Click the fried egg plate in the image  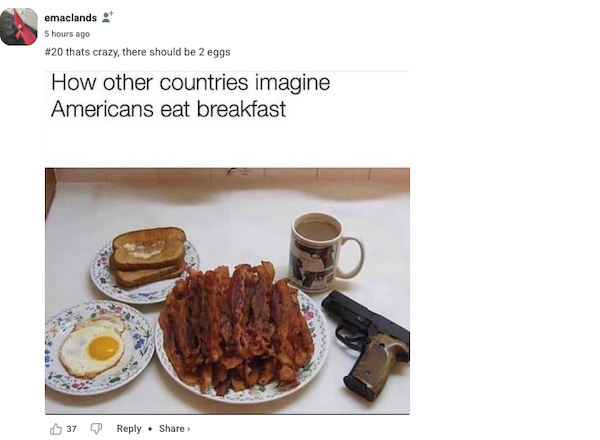[100, 347]
